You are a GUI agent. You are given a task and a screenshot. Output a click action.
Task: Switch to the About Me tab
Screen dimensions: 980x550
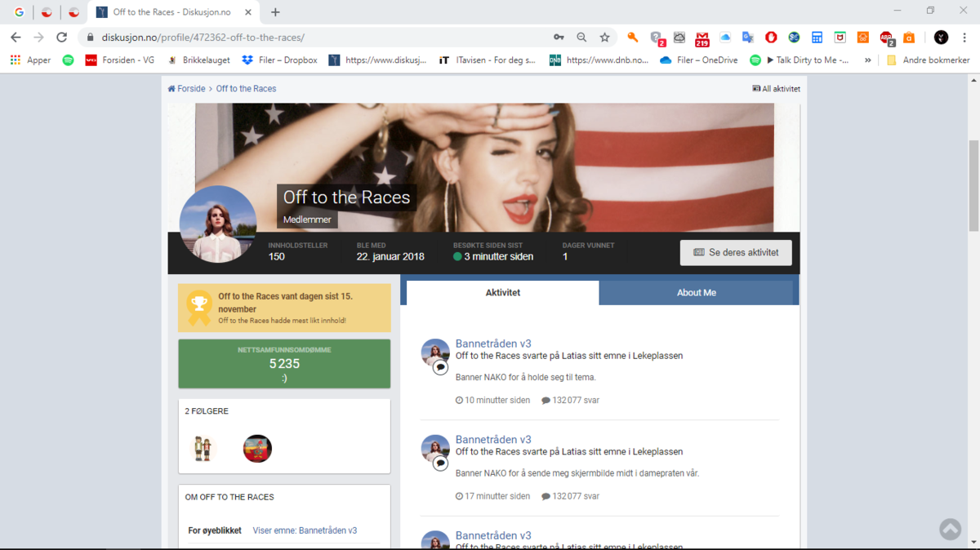(x=697, y=292)
